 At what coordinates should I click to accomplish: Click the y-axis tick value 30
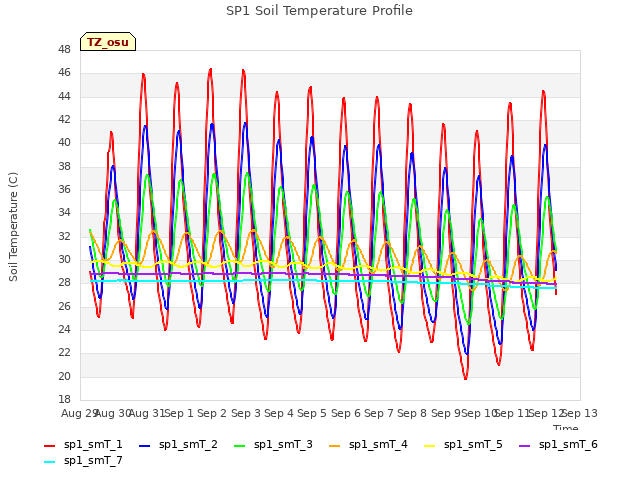[64, 260]
